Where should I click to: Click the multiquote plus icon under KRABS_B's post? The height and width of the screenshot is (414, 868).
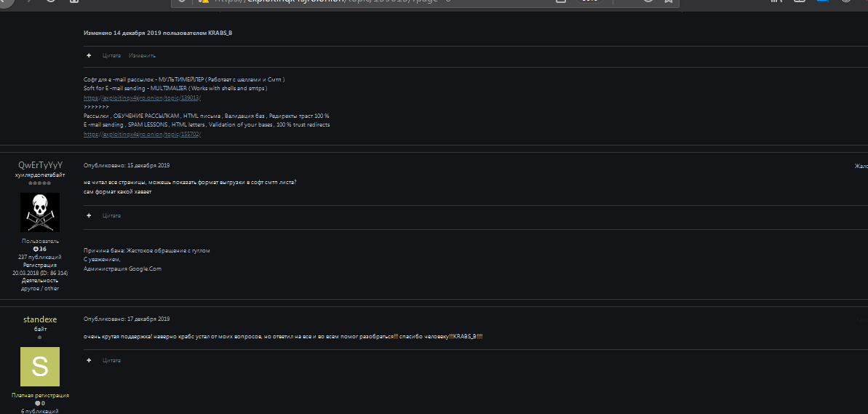(x=89, y=55)
